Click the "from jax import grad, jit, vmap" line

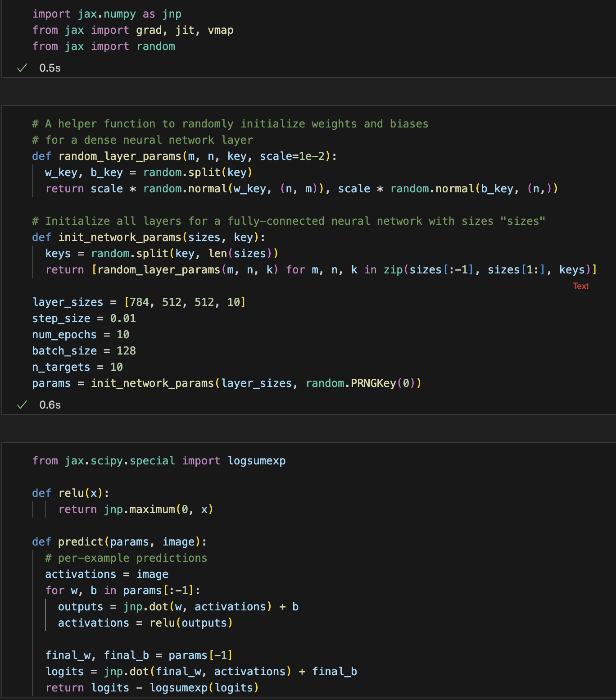(x=133, y=30)
